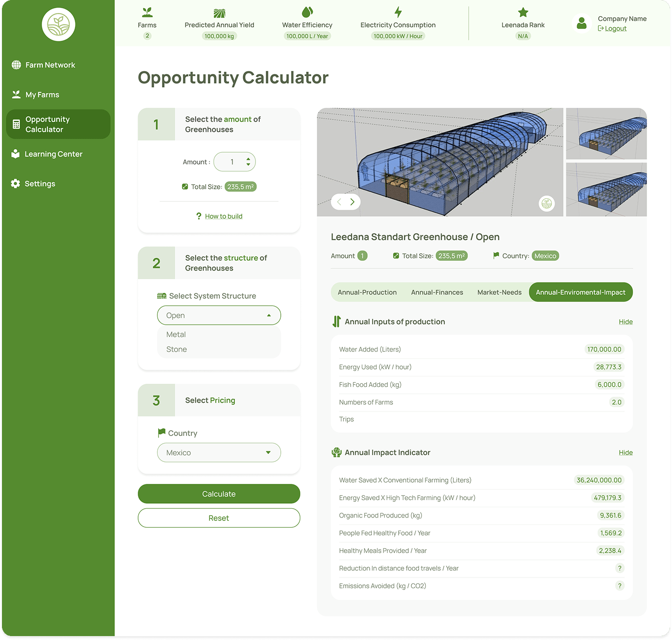
Task: Click the Reset button
Action: 219,518
